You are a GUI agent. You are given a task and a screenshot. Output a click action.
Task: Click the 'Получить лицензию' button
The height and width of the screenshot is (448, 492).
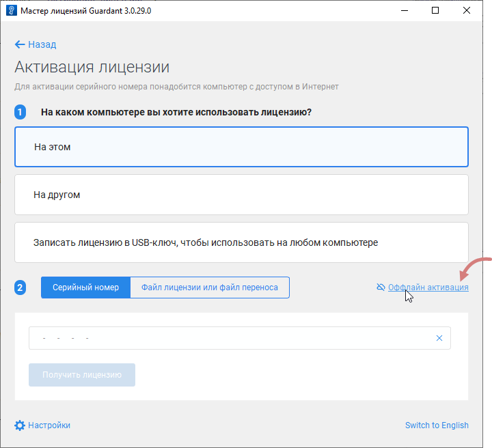click(x=82, y=375)
